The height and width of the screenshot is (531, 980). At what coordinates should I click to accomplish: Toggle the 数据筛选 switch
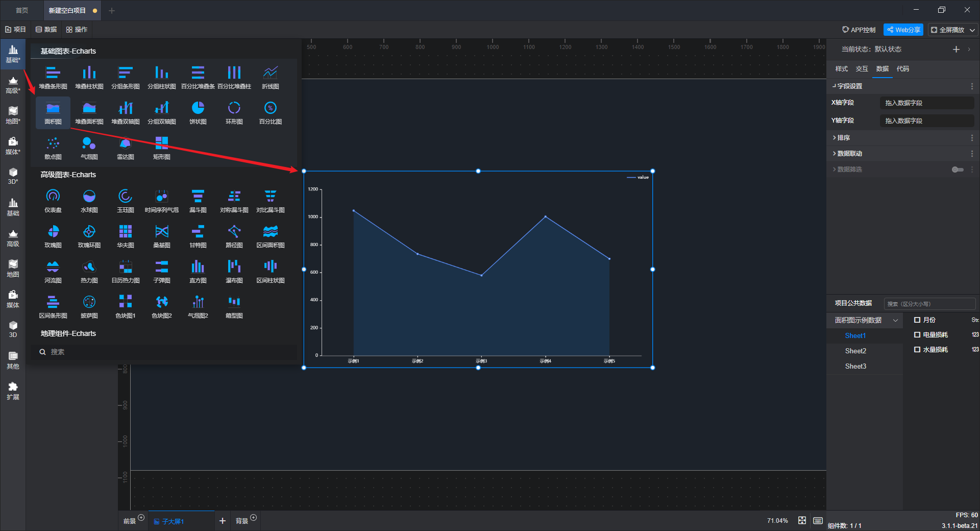[x=958, y=170]
